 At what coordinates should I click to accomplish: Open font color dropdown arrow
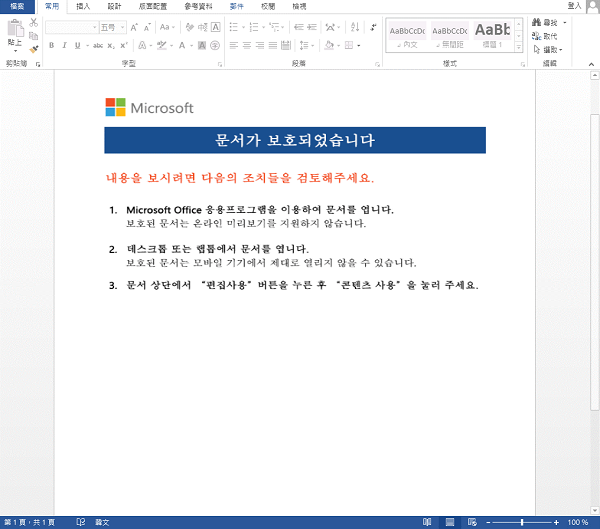coord(191,46)
